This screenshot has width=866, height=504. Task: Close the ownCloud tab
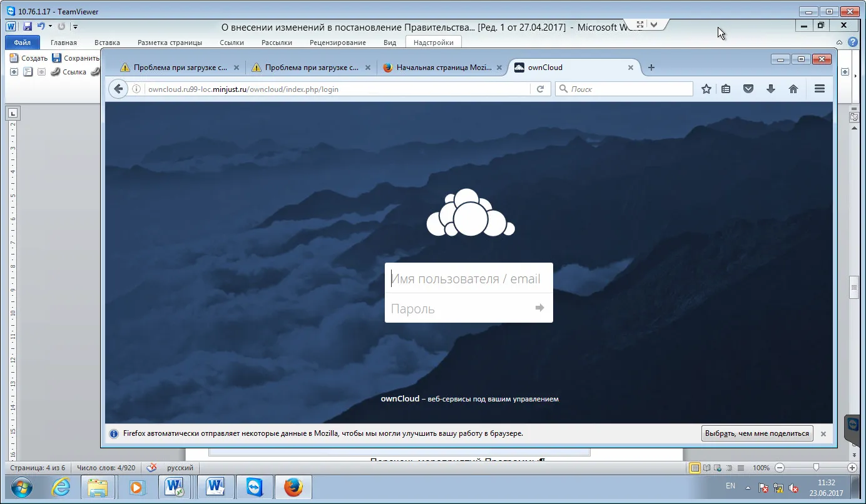631,68
